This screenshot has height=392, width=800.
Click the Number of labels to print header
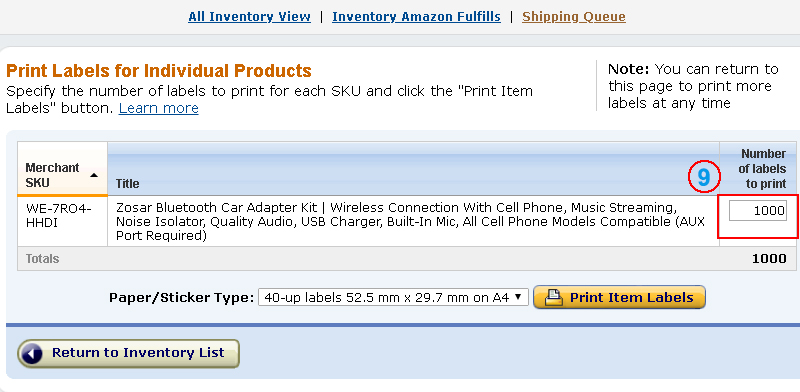click(x=762, y=169)
